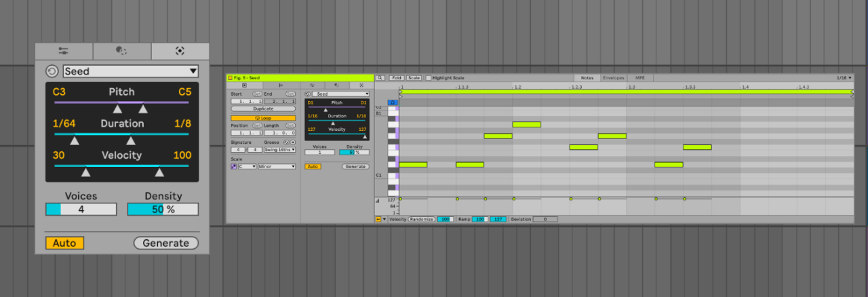Open the Pitch and Time Utilities tab icon
This screenshot has width=868, height=297.
click(64, 51)
